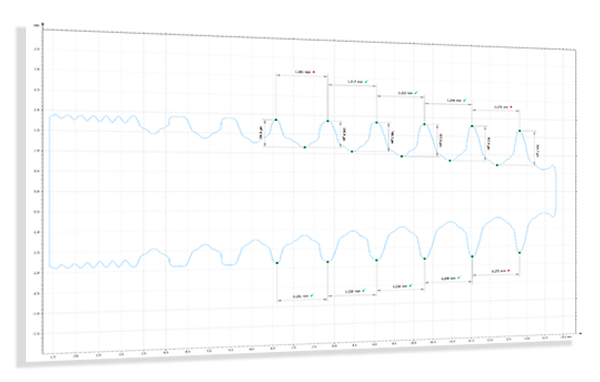
Task: Select rightmost upper pitch measurement value label
Action: 501,108
